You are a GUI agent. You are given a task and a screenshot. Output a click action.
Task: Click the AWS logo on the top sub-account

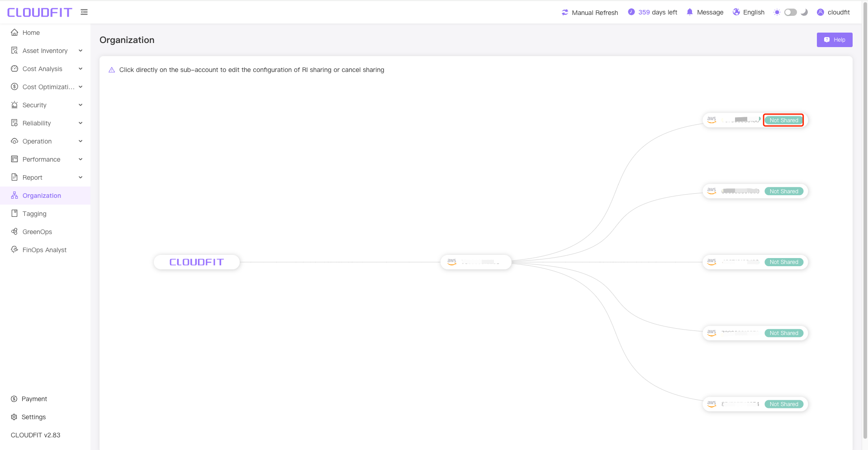(x=711, y=120)
